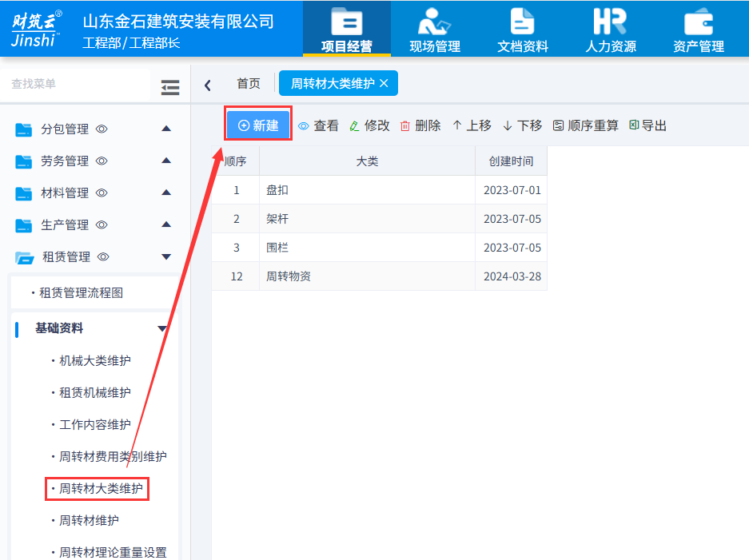This screenshot has height=560, width=749.
Task: Click 下移 to move row down
Action: 523,125
